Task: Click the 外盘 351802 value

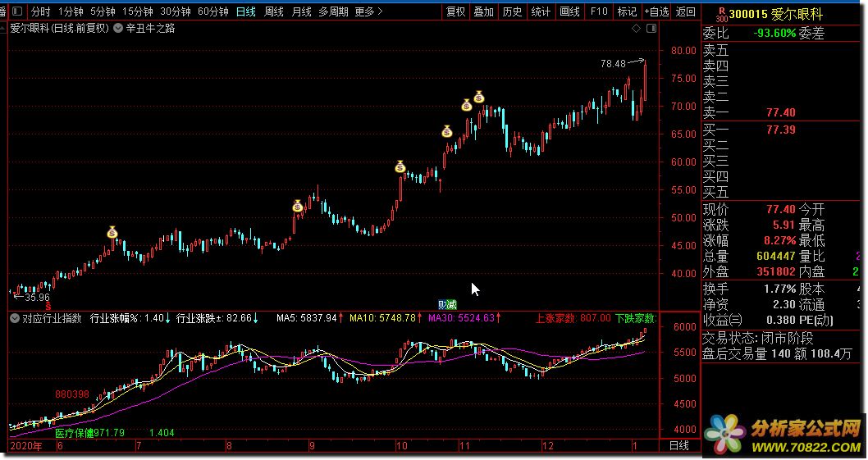Action: click(775, 271)
